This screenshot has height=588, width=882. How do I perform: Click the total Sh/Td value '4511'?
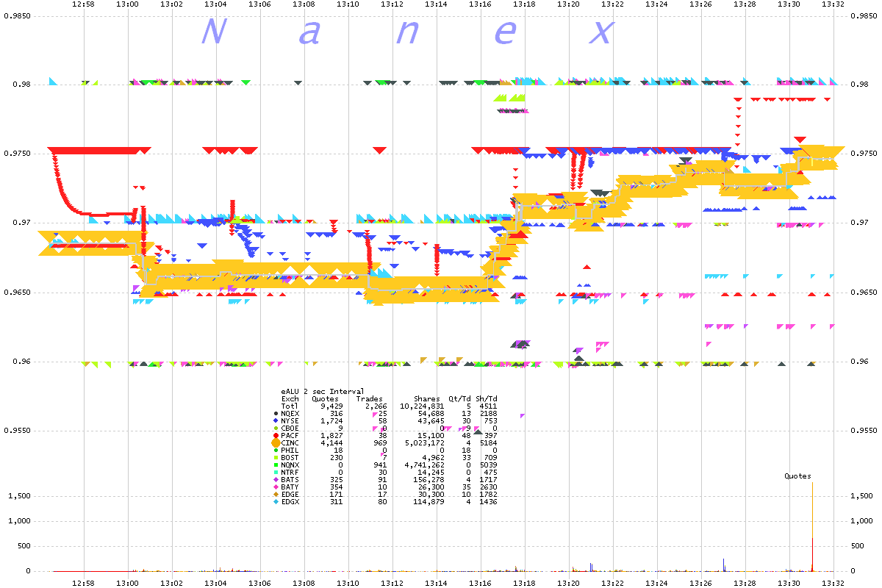(488, 406)
